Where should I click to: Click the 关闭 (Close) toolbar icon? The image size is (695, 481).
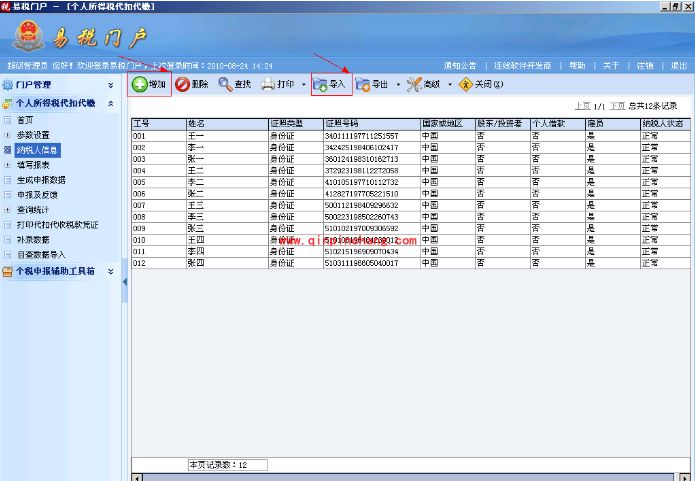pos(466,85)
